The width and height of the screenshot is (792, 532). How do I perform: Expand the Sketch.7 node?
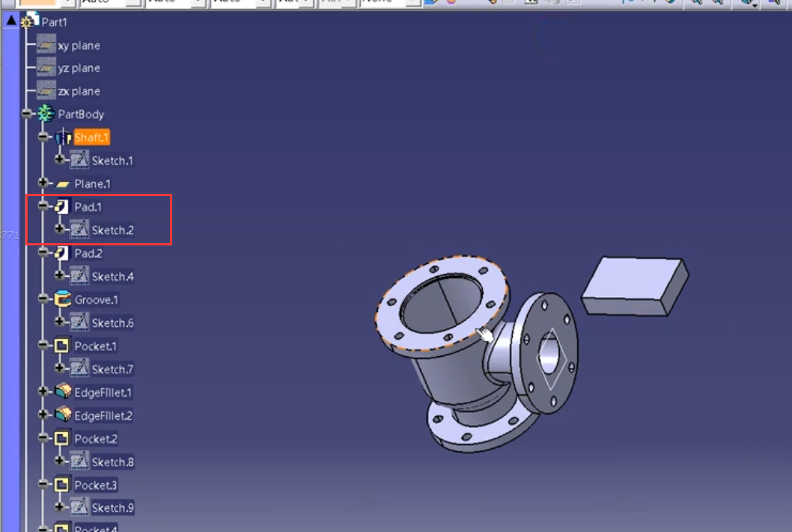[59, 368]
